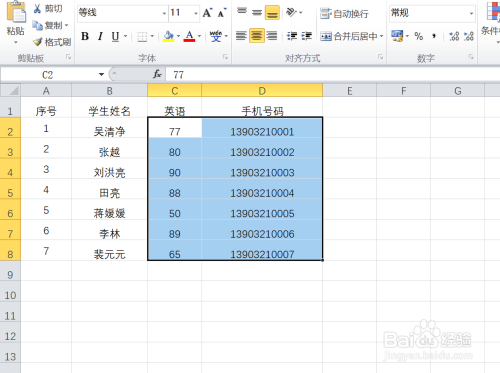500x373 pixels.
Task: Open font group dialog launcher
Action: 225,57
